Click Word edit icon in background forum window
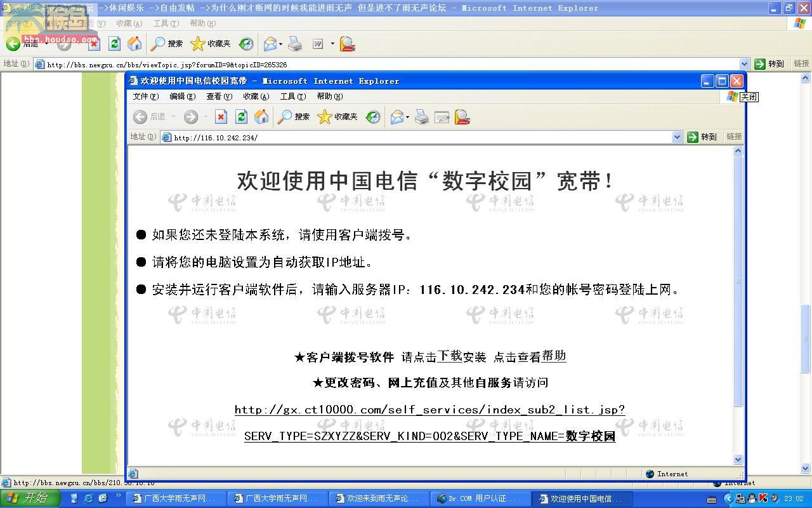Image resolution: width=812 pixels, height=508 pixels. 317,44
